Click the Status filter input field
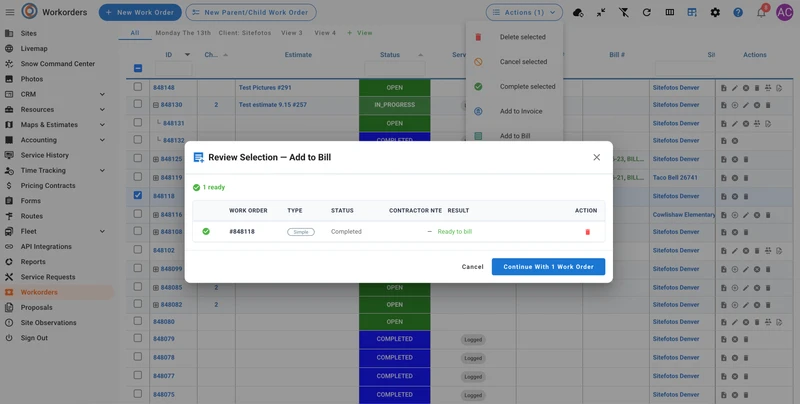The height and width of the screenshot is (404, 800). (x=395, y=68)
